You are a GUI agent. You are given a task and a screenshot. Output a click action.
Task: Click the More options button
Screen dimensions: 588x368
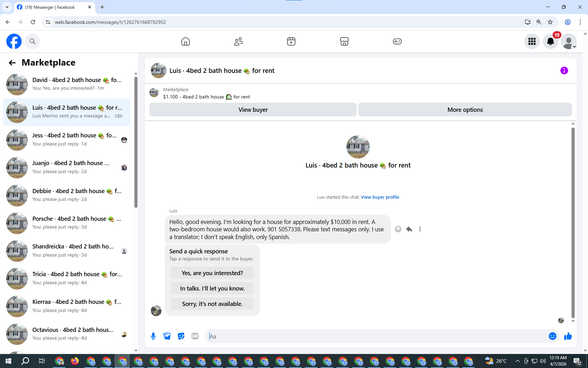click(x=465, y=110)
